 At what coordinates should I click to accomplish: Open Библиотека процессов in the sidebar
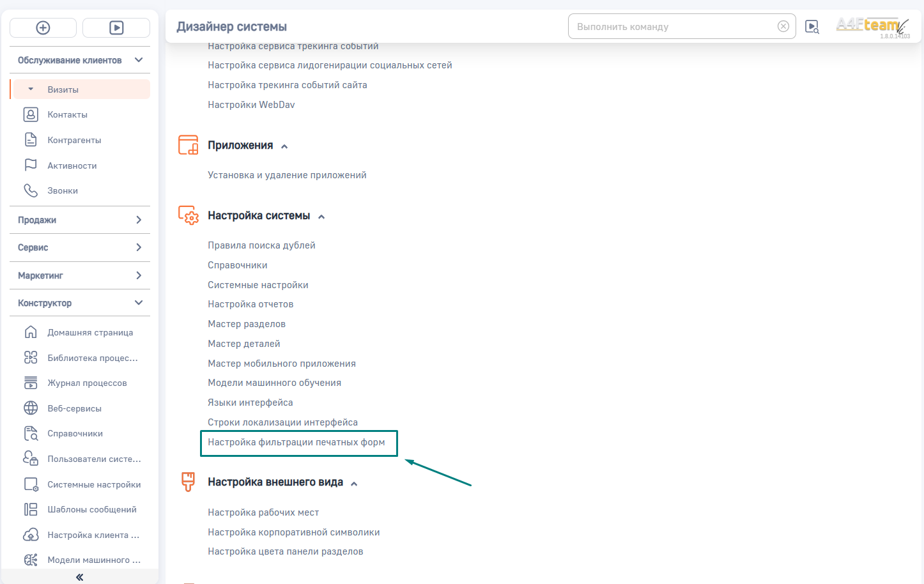92,358
